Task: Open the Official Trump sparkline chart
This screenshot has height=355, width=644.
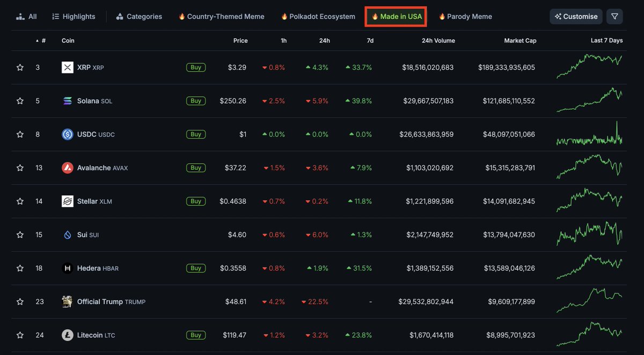Action: pos(589,301)
